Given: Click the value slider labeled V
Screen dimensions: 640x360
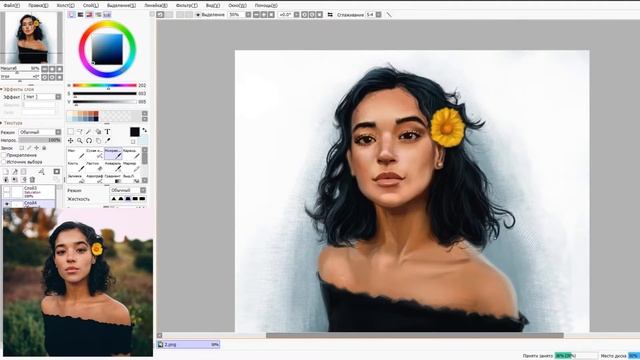Looking at the screenshot, I should [104, 102].
